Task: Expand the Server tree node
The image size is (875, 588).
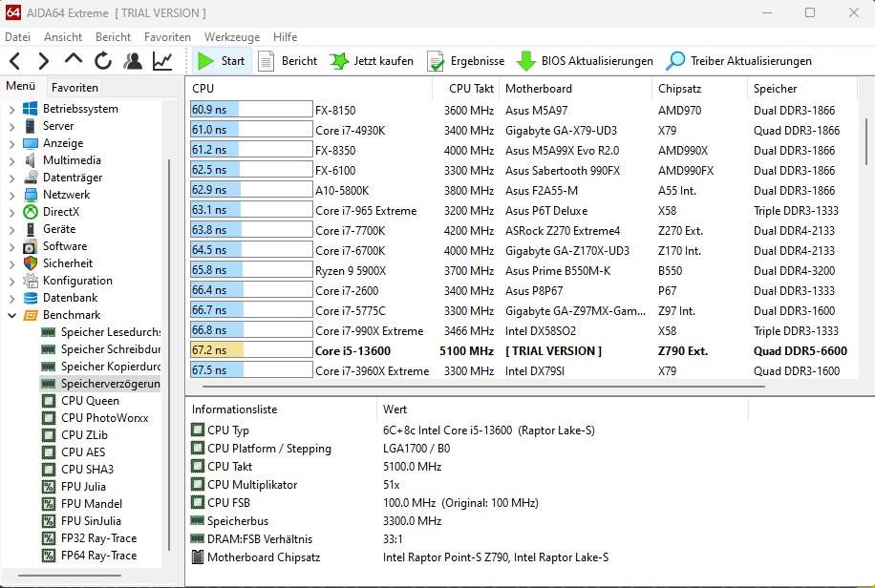Action: (11, 127)
